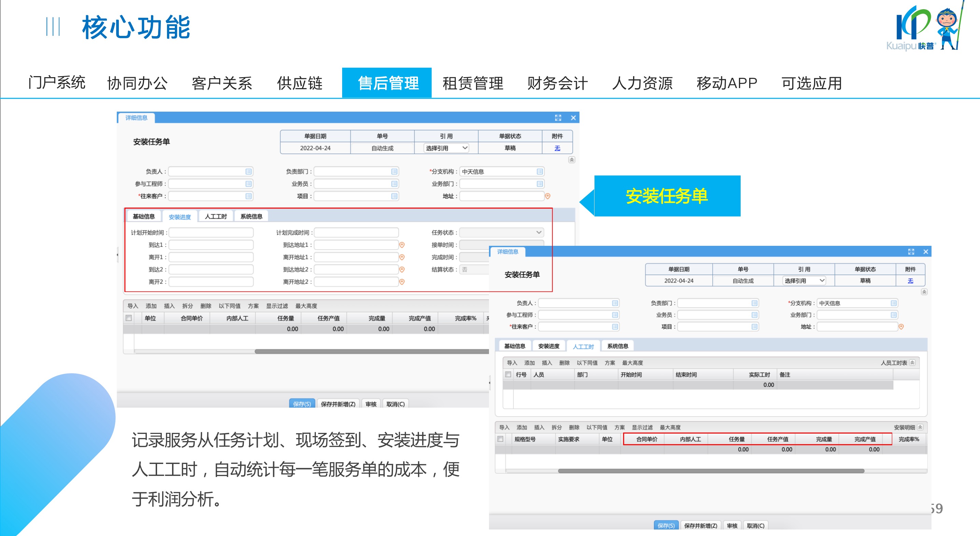Image resolution: width=980 pixels, height=536 pixels.
Task: Tick checkbox left of 单位 column header
Action: (129, 318)
